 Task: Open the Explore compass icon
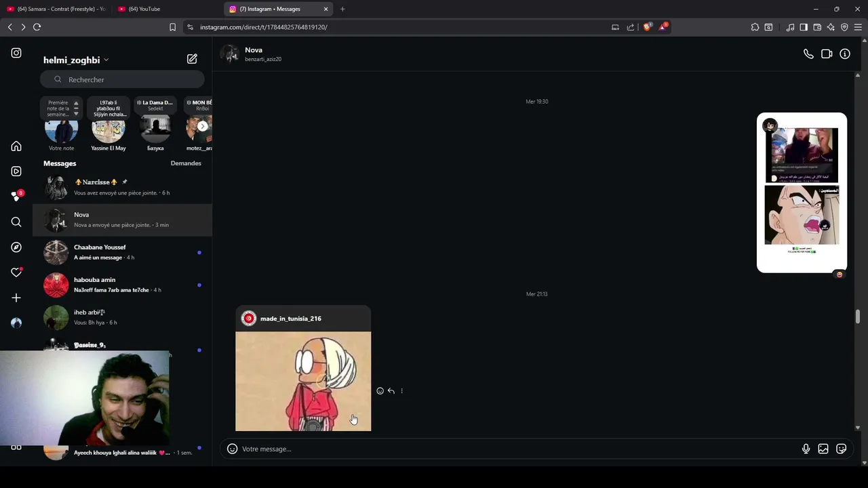pyautogui.click(x=16, y=247)
